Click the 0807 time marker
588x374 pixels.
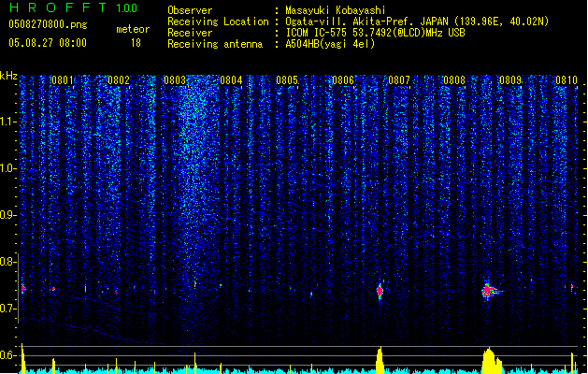coord(399,80)
